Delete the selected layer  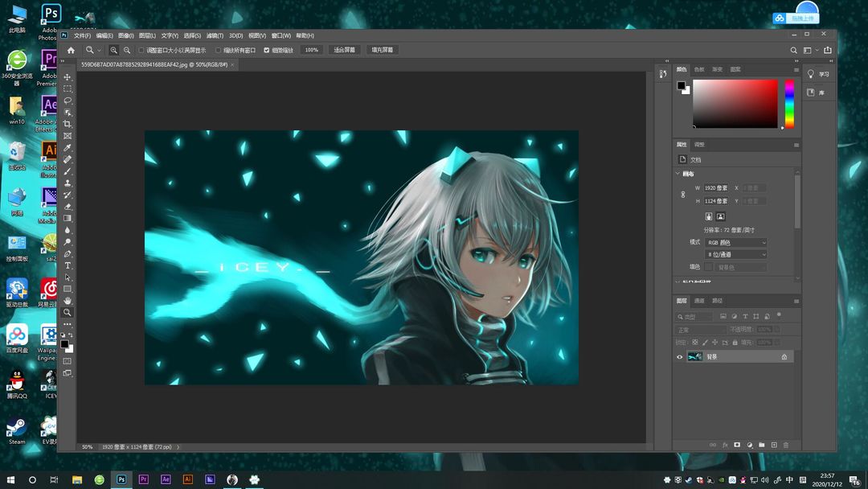786,445
